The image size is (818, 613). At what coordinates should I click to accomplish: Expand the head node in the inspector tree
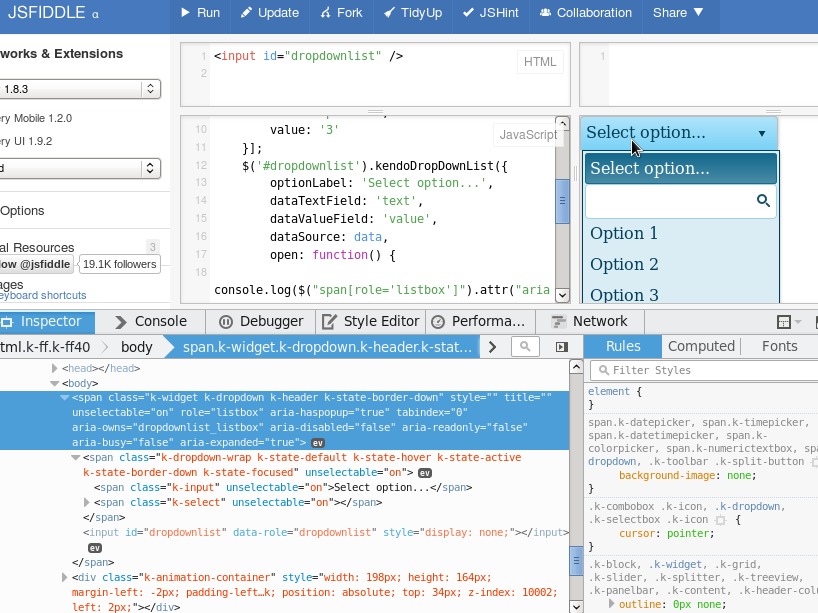(x=54, y=368)
